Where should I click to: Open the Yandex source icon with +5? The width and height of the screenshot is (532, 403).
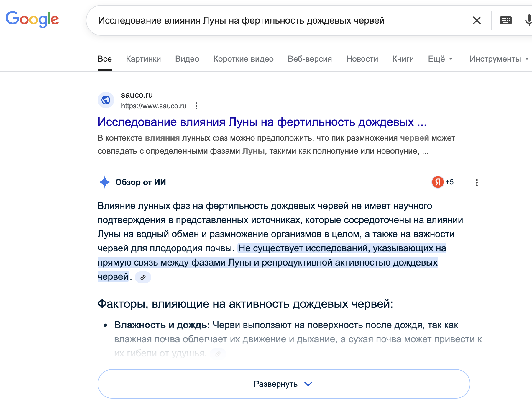(442, 182)
